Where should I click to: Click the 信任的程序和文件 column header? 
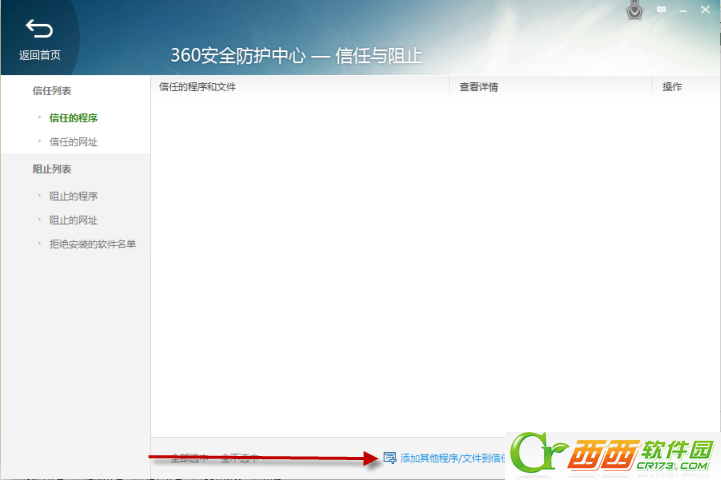point(197,87)
